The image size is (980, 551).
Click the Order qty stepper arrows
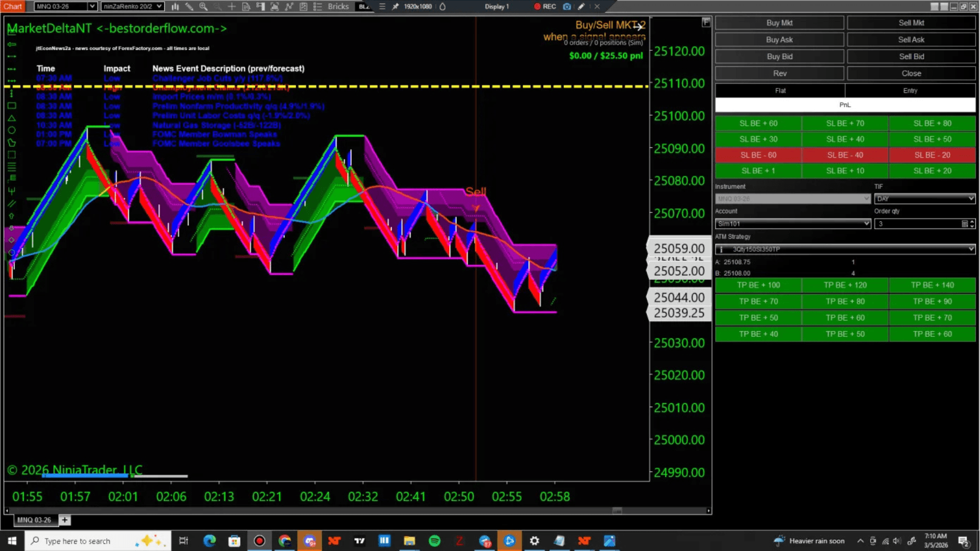tap(972, 224)
